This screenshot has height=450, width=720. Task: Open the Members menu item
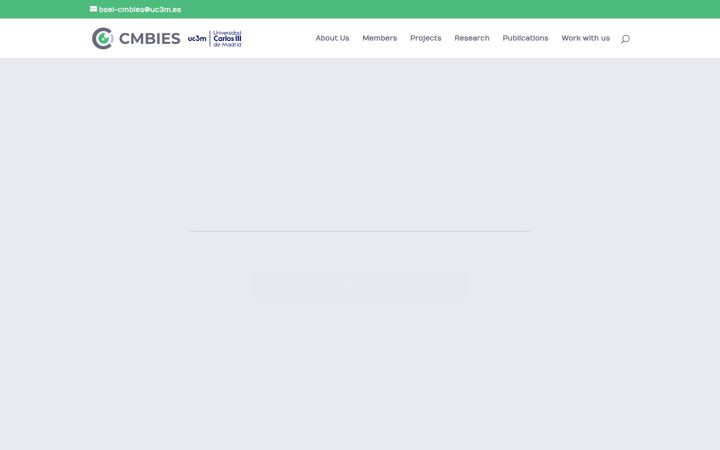[380, 38]
